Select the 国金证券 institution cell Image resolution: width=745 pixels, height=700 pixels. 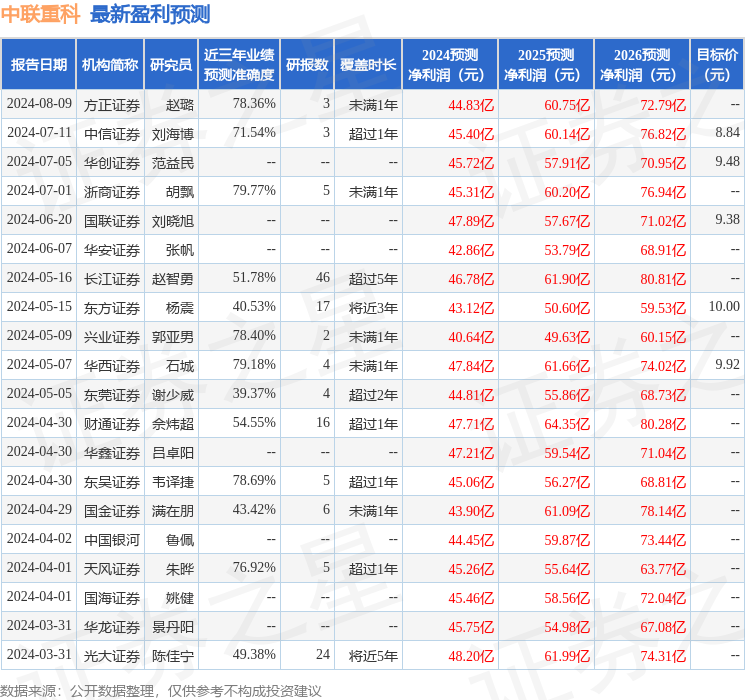pyautogui.click(x=112, y=511)
